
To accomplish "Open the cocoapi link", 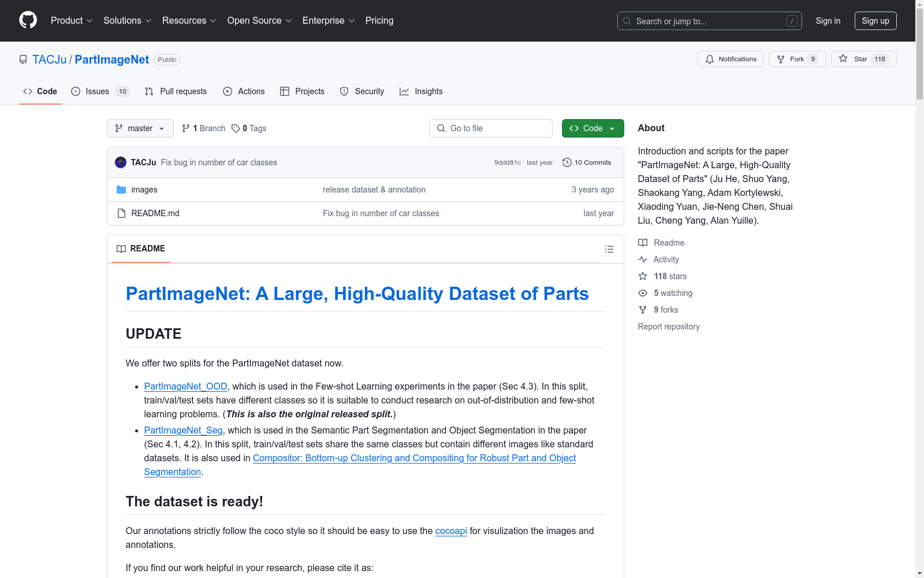I will (x=451, y=531).
